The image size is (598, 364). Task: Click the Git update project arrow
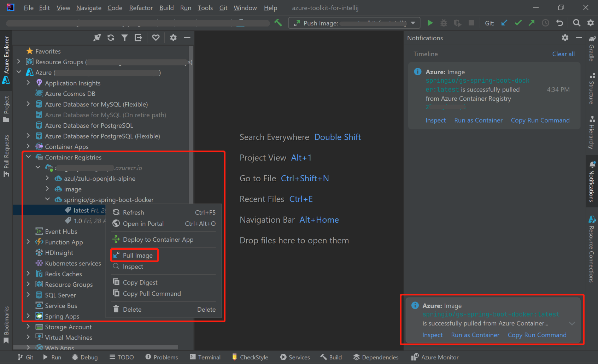tap(504, 23)
